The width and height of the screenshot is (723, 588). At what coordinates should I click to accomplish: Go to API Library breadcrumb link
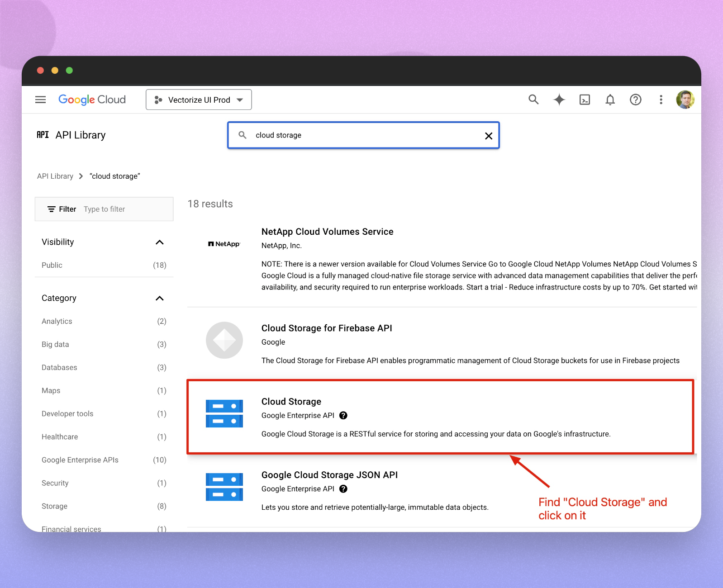(55, 176)
